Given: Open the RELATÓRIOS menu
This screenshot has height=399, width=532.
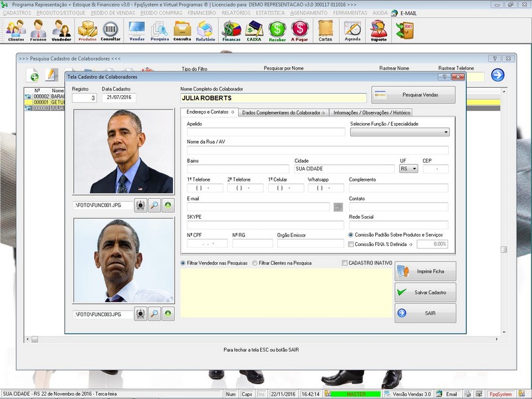Looking at the screenshot, I should click(236, 13).
